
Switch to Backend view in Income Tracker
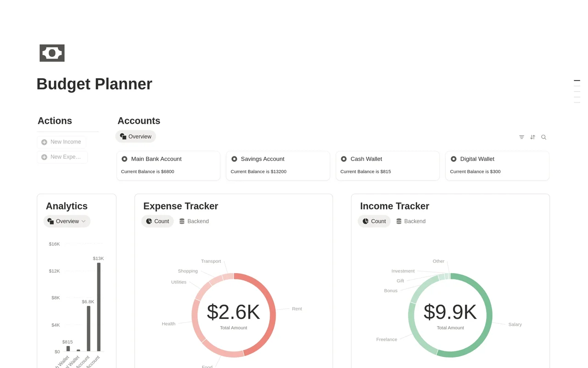(411, 221)
